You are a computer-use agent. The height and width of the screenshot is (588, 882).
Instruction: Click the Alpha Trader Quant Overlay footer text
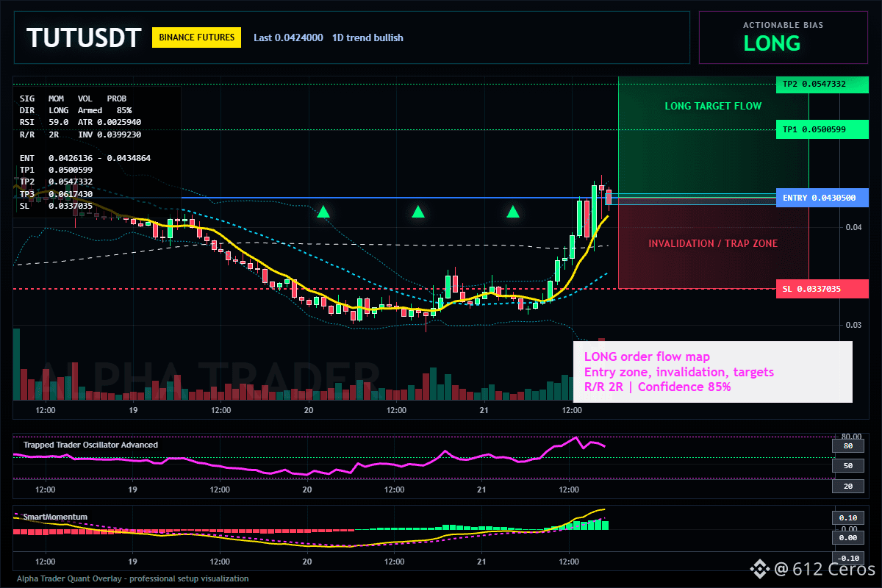tap(132, 578)
